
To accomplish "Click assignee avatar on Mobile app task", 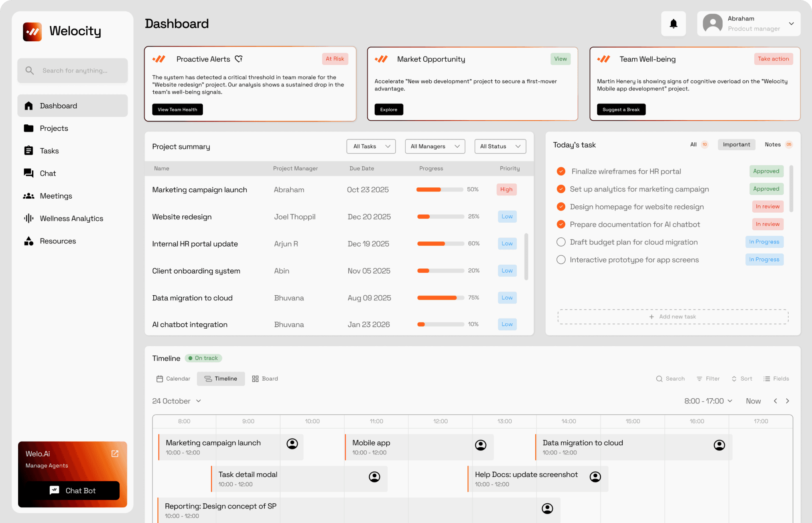I will (480, 445).
